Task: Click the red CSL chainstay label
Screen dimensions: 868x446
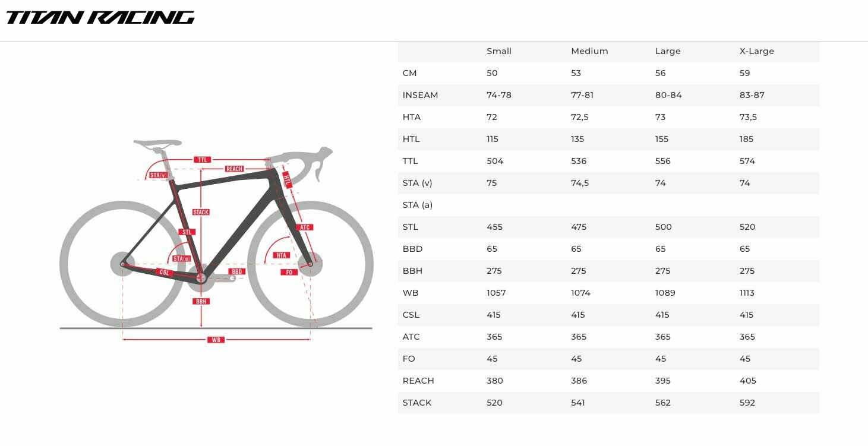Action: [x=165, y=272]
